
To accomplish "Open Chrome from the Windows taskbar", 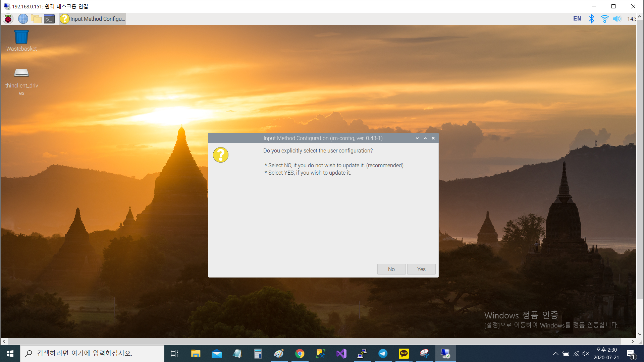I will pos(300,354).
